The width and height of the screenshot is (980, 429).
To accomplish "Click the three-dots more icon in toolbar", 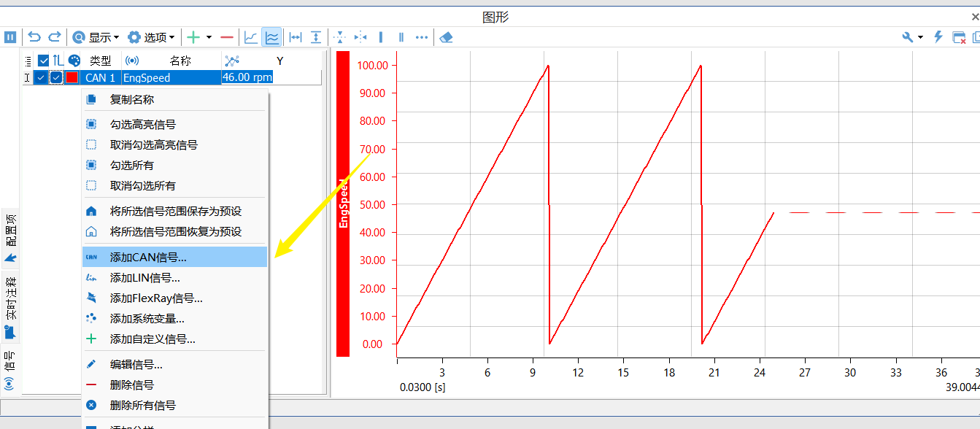I will 422,36.
